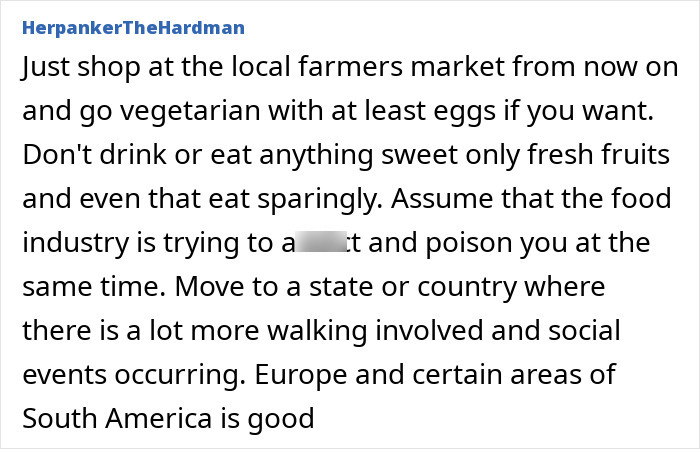Screen dimensions: 700x449
Task: Click the word "country" in the comment
Action: [x=467, y=288]
